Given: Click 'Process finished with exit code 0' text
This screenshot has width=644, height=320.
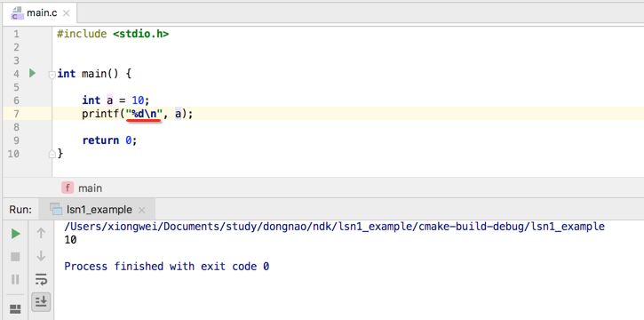Looking at the screenshot, I should coord(167,267).
